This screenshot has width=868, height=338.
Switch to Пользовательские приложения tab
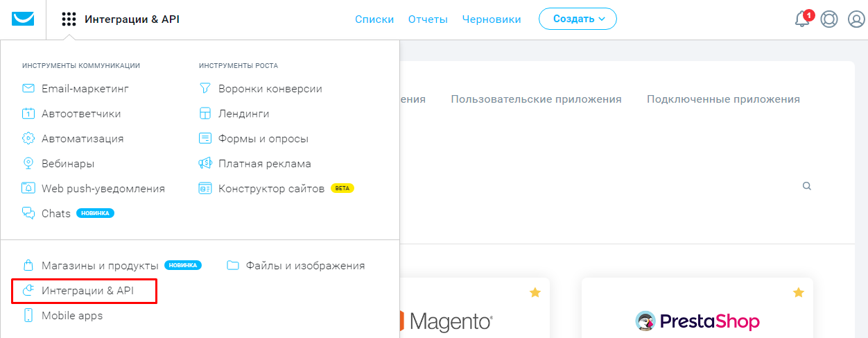(536, 99)
